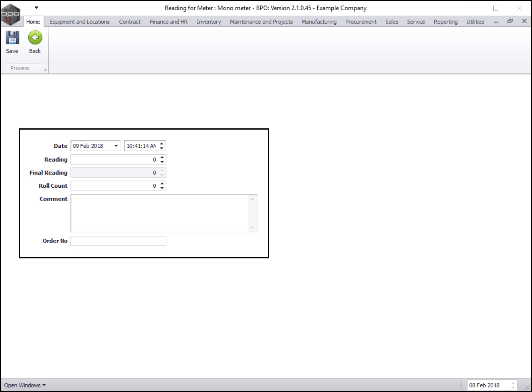The height and width of the screenshot is (392, 532).
Task: Click the disabled Final Reading field
Action: [118, 173]
